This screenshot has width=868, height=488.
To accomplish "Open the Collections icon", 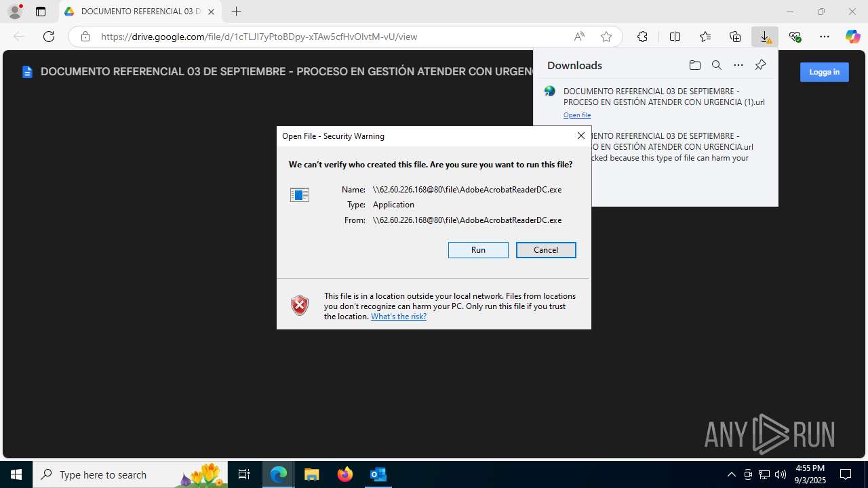I will pyautogui.click(x=735, y=37).
